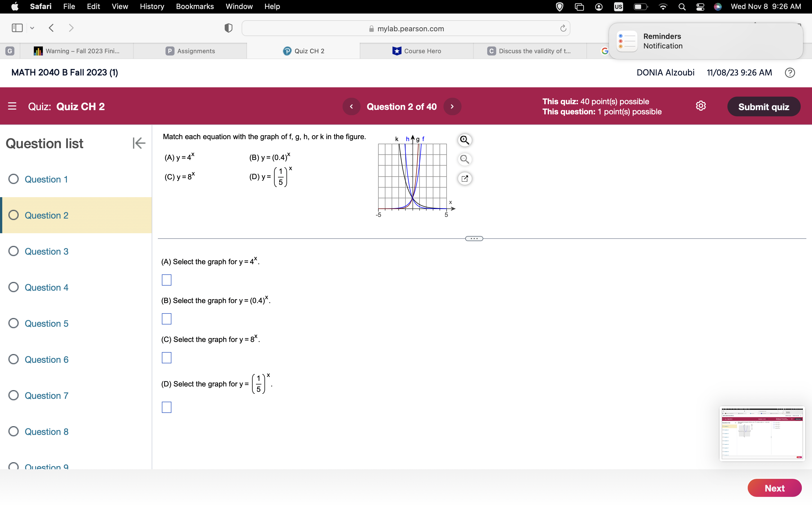Zoom into the graph with the zoom-in magnifier icon
This screenshot has height=507, width=812.
pos(464,140)
